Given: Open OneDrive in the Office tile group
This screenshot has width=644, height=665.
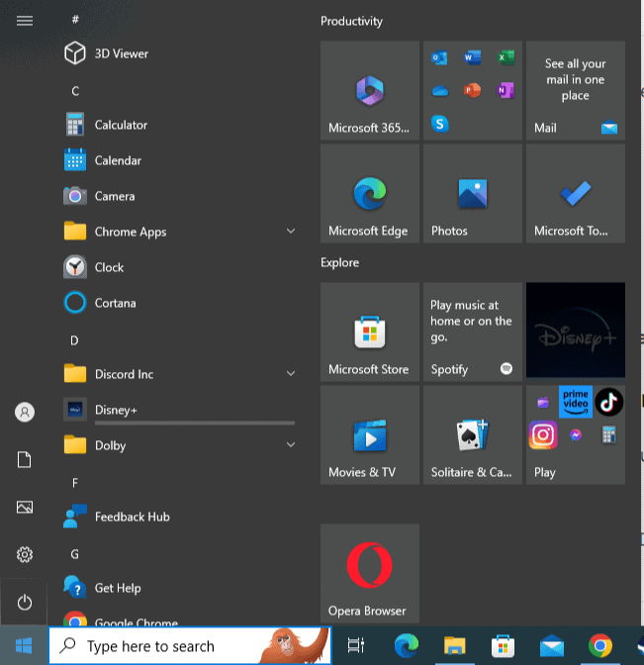Looking at the screenshot, I should 439,90.
